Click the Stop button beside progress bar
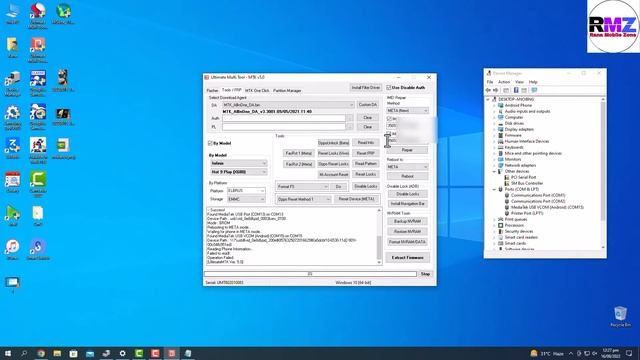The image size is (640, 360). [x=425, y=274]
